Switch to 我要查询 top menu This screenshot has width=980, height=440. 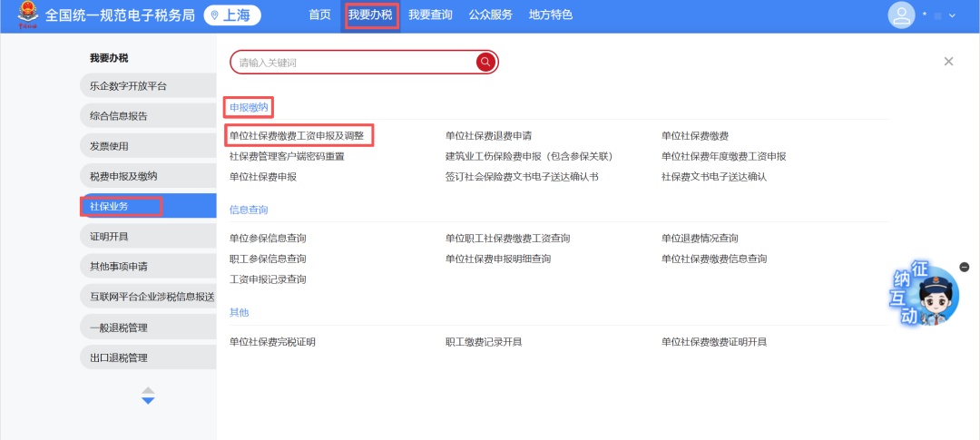(x=430, y=15)
